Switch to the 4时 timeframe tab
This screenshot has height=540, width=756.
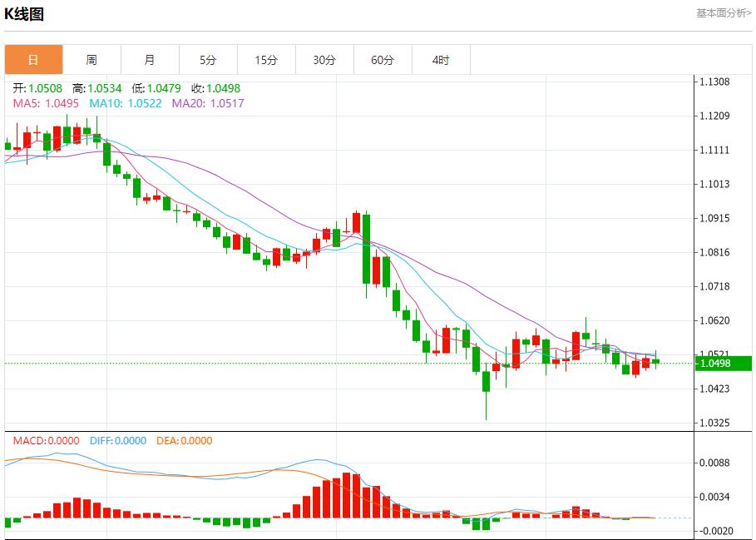pos(441,60)
